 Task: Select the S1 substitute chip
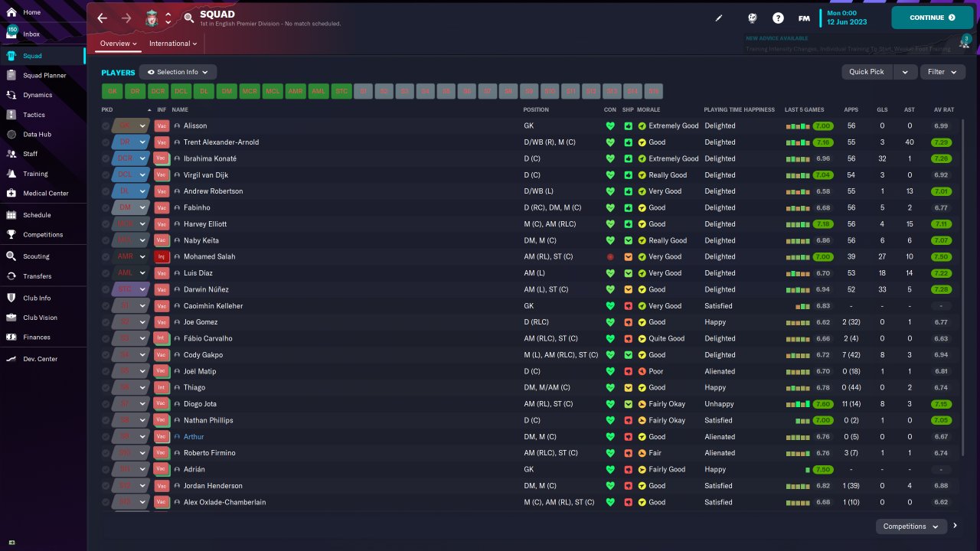364,91
